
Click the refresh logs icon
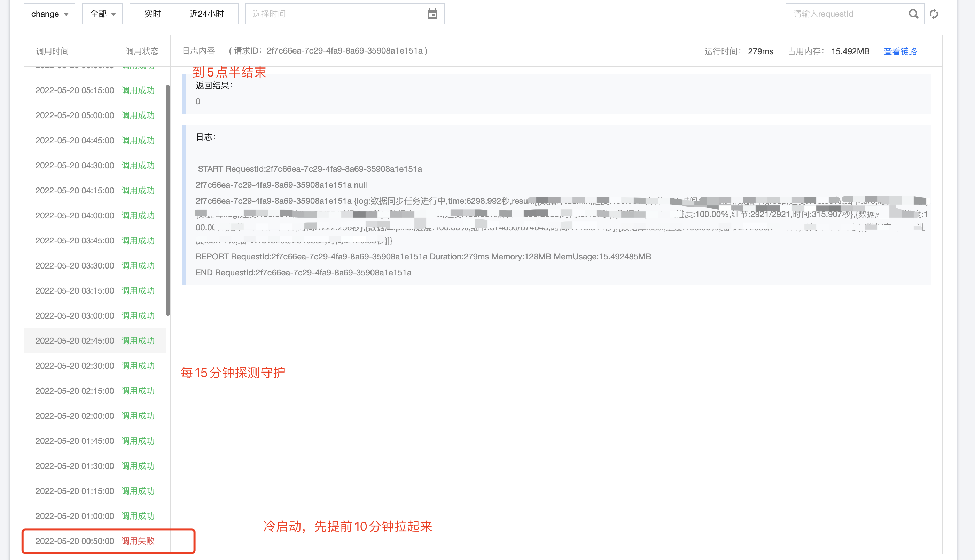(934, 14)
